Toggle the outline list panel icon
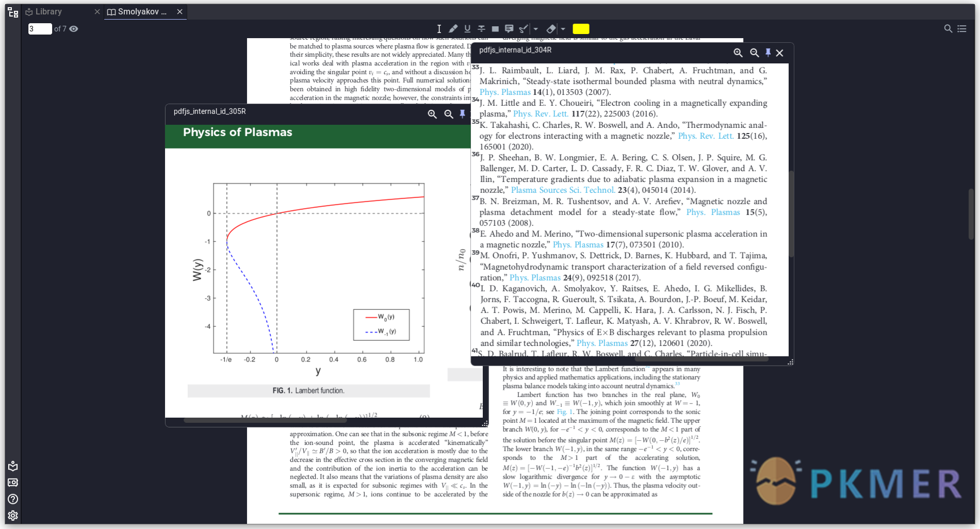 (962, 29)
